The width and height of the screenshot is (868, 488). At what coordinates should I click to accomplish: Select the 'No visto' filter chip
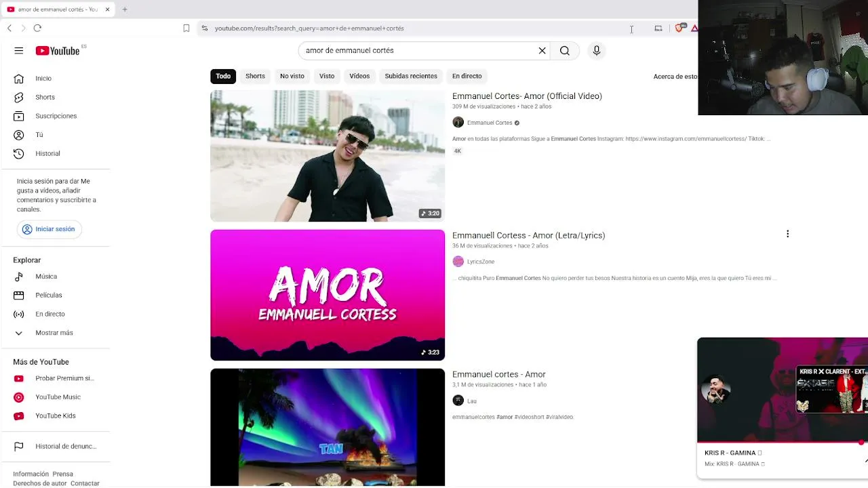point(292,76)
